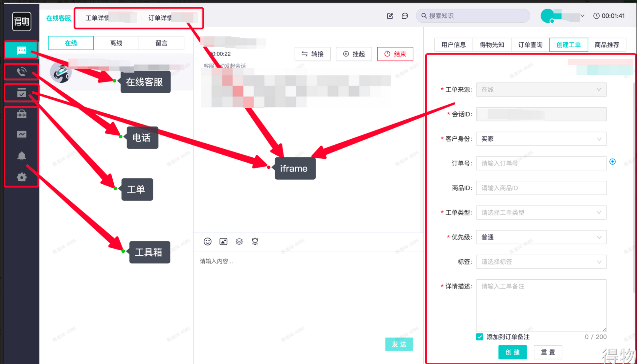Expand the 客户身份 dropdown
This screenshot has height=364, width=637.
coord(541,139)
